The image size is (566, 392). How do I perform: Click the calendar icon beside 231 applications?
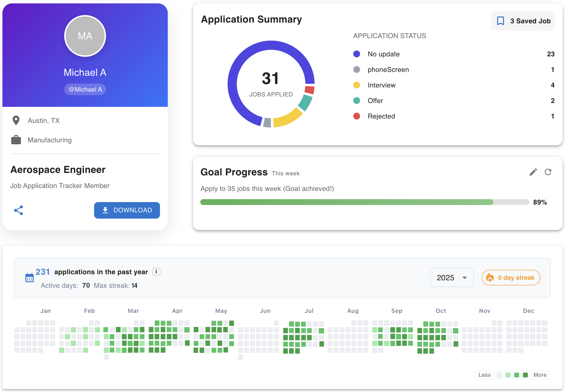[x=29, y=277]
